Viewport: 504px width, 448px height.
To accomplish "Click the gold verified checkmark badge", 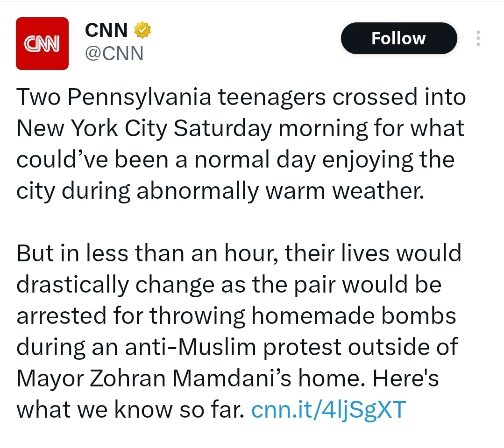I will 142,30.
